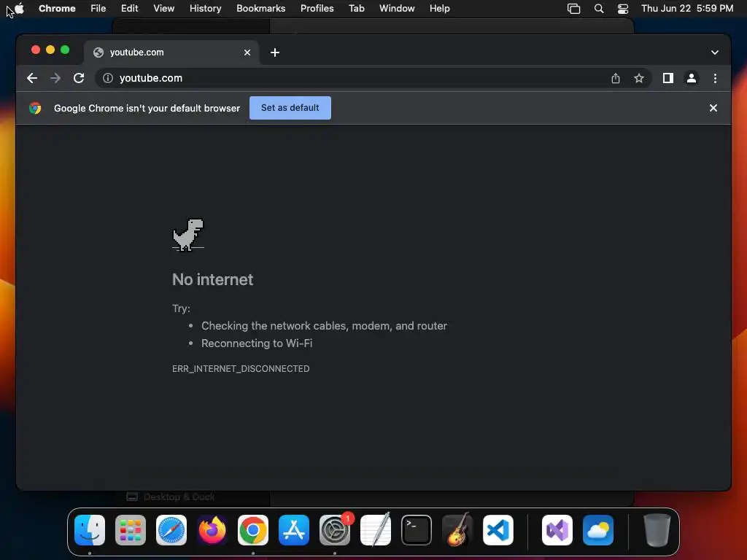Open System Settings from the dock
This screenshot has height=560, width=747.
[x=335, y=530]
